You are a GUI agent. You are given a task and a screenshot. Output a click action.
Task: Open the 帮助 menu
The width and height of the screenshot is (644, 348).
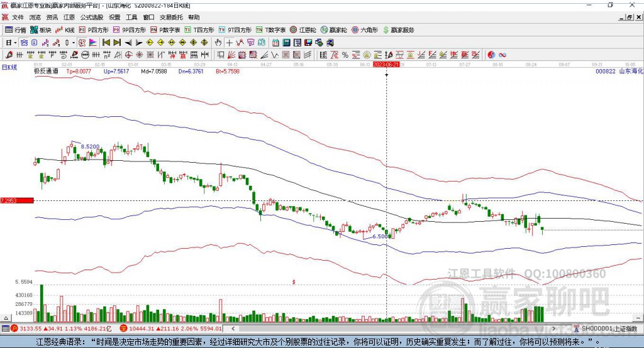194,17
